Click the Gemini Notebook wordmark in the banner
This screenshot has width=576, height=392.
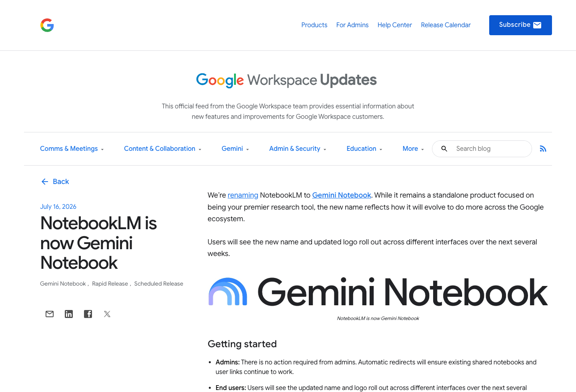click(x=403, y=292)
